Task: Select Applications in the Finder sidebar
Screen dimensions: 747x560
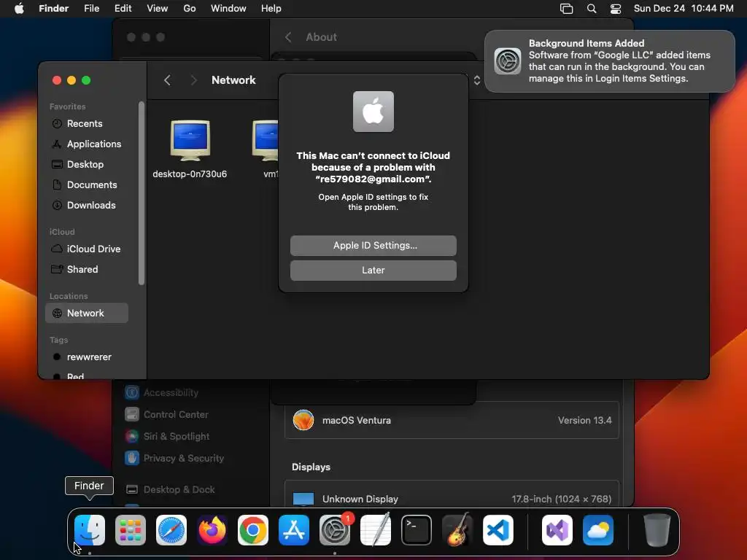Action: point(87,144)
